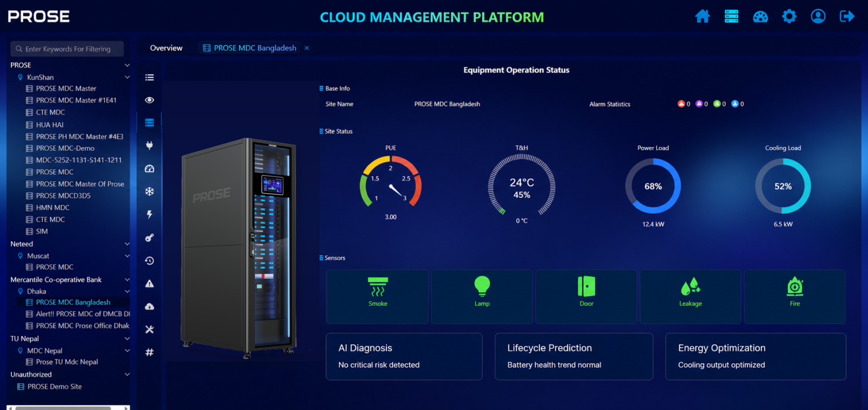Open the speedometer sidebar icon

(150, 169)
